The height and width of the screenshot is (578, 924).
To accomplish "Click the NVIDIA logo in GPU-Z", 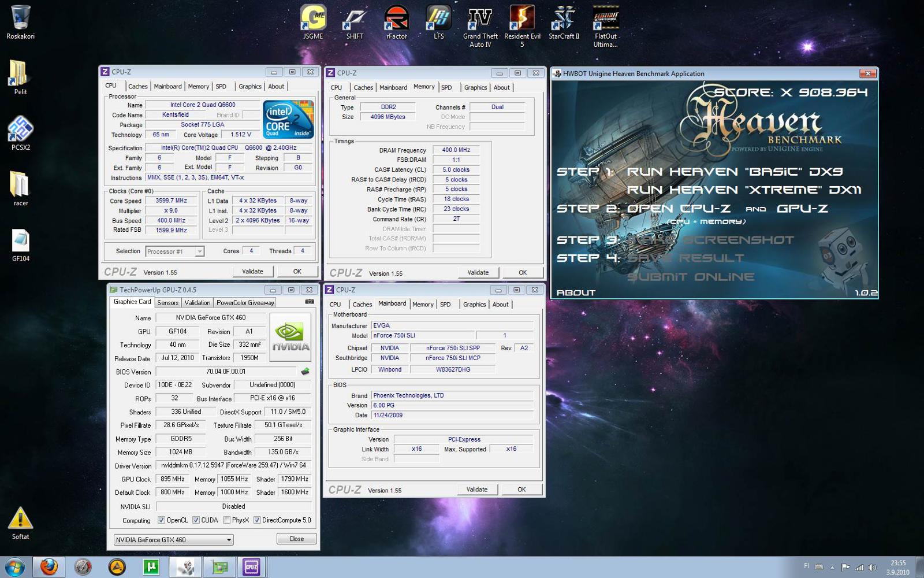I will click(290, 337).
